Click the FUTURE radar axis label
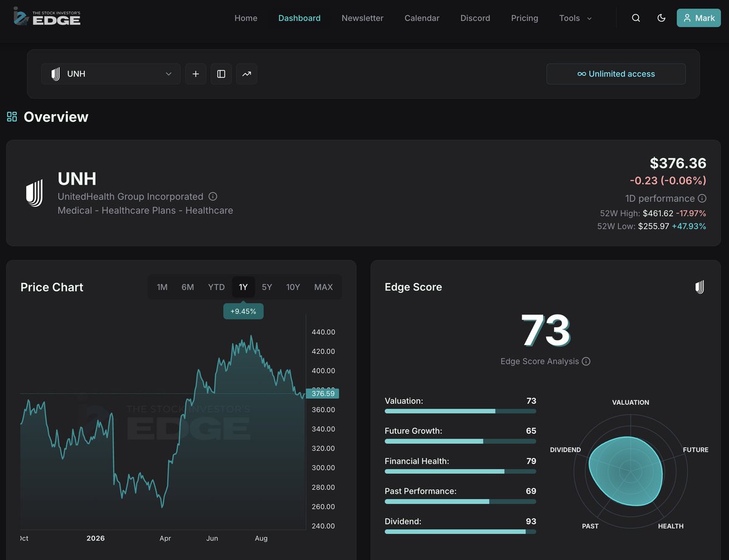The height and width of the screenshot is (560, 729). pos(696,450)
